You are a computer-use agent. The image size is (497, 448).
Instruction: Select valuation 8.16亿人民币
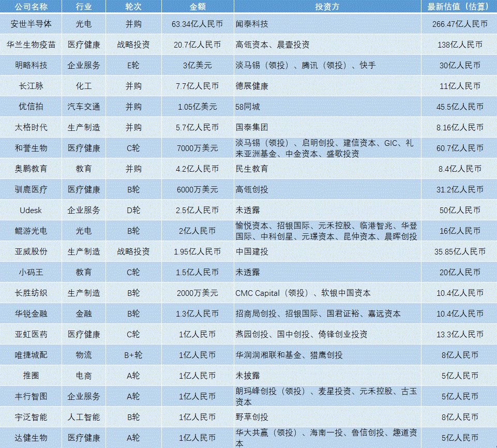coord(460,127)
